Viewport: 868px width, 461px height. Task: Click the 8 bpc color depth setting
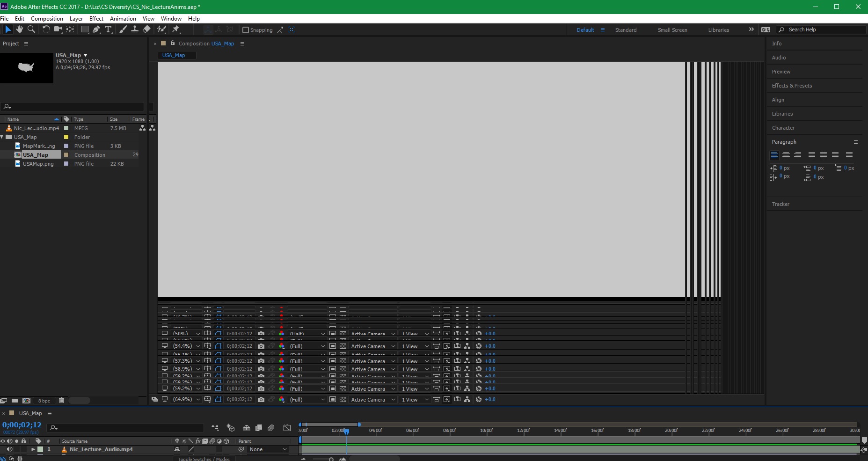[44, 401]
